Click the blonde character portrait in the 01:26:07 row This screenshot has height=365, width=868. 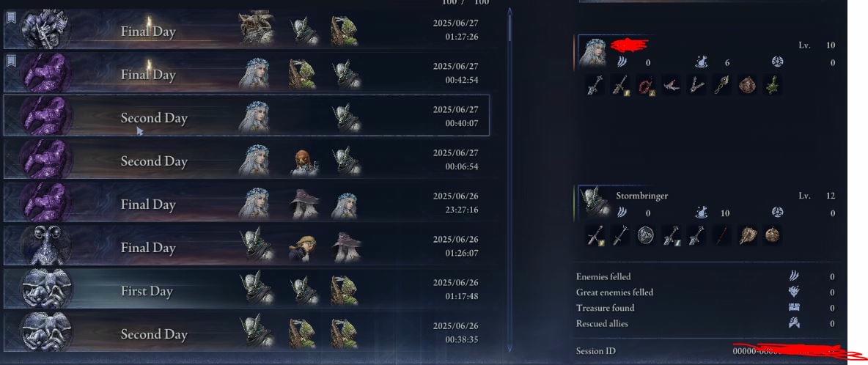pyautogui.click(x=303, y=248)
